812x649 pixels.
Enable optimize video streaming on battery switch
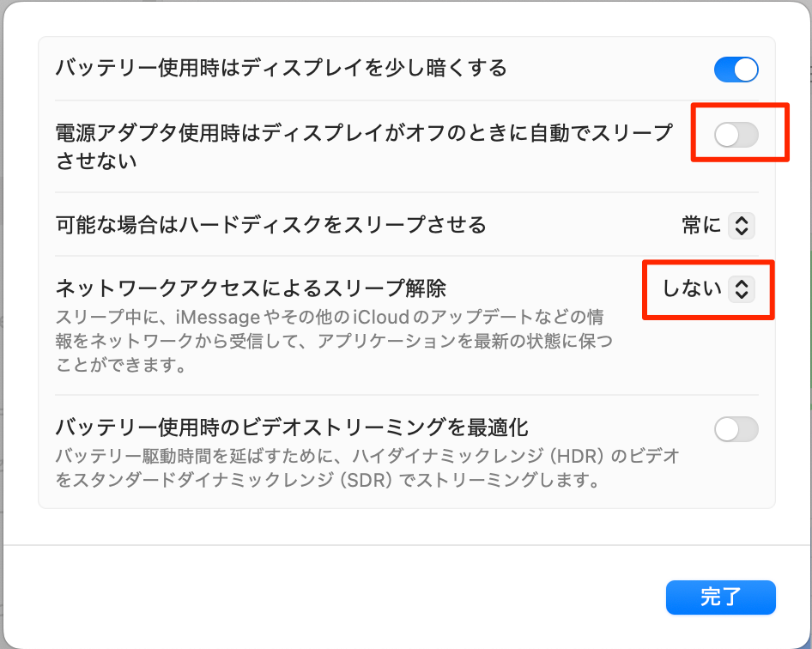tap(736, 429)
